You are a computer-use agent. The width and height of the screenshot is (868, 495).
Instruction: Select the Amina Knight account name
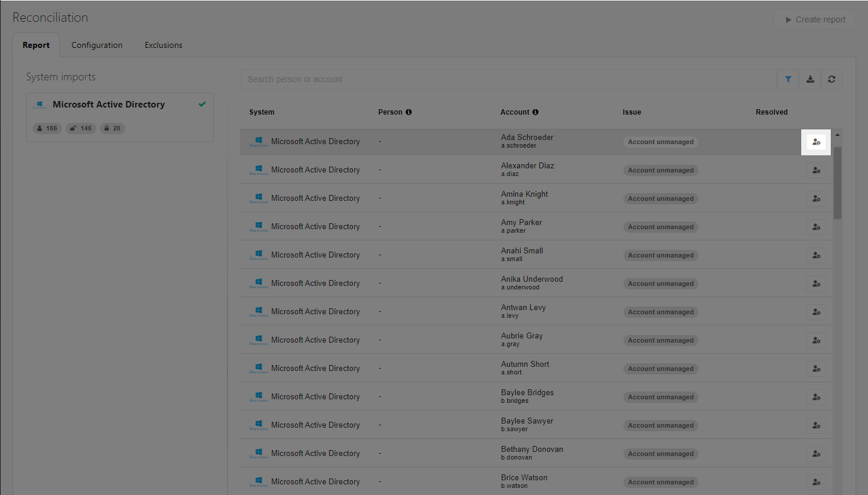tap(524, 194)
